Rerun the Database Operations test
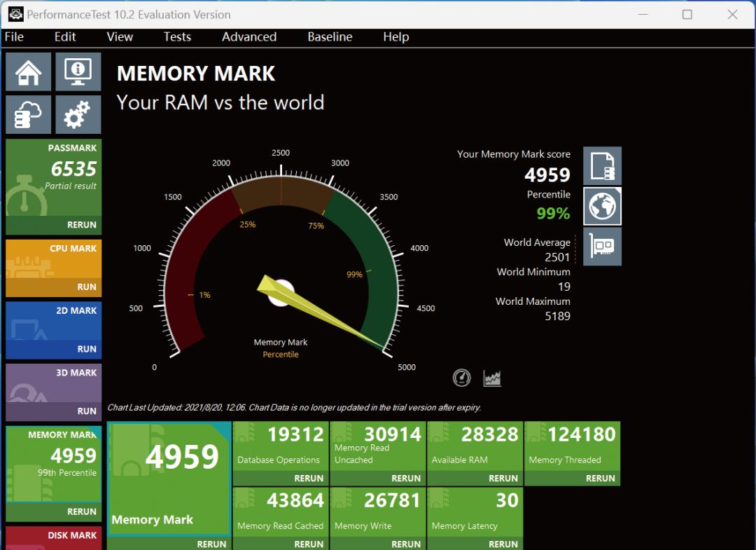 point(281,478)
